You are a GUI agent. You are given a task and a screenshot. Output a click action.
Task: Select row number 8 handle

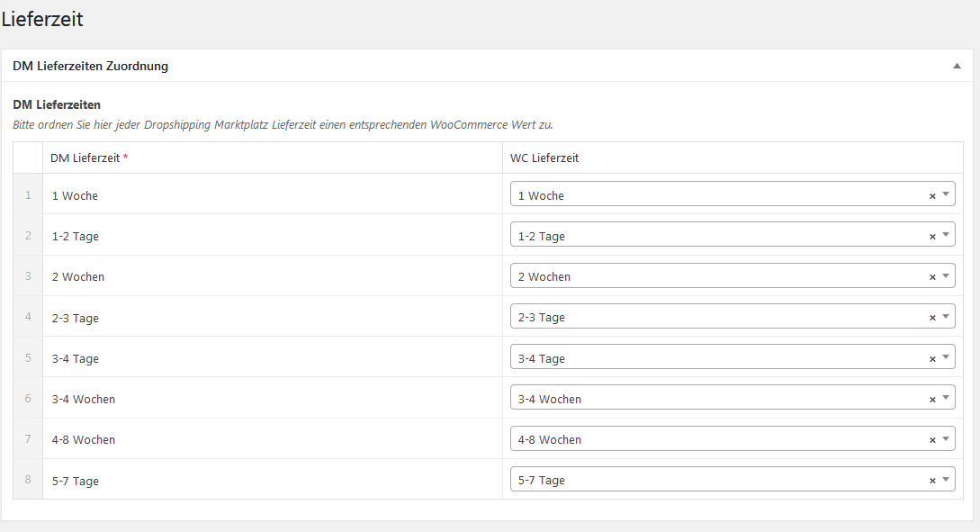(x=28, y=480)
